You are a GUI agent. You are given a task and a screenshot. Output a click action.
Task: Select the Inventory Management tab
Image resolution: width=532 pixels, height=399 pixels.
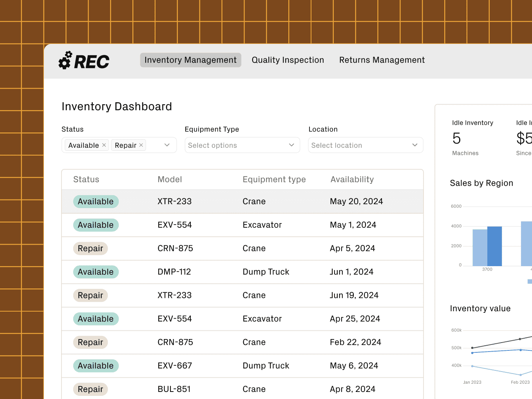tap(190, 60)
